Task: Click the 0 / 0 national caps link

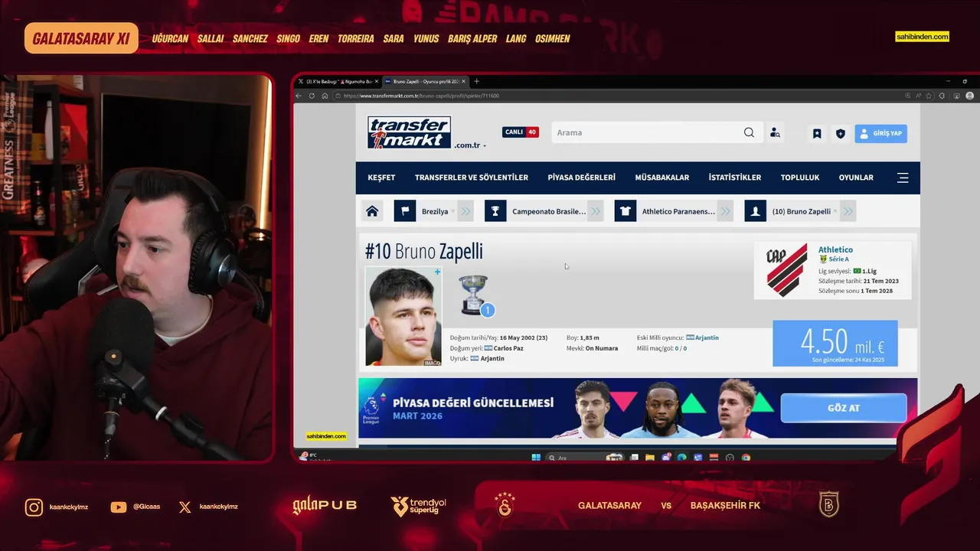Action: [x=680, y=348]
